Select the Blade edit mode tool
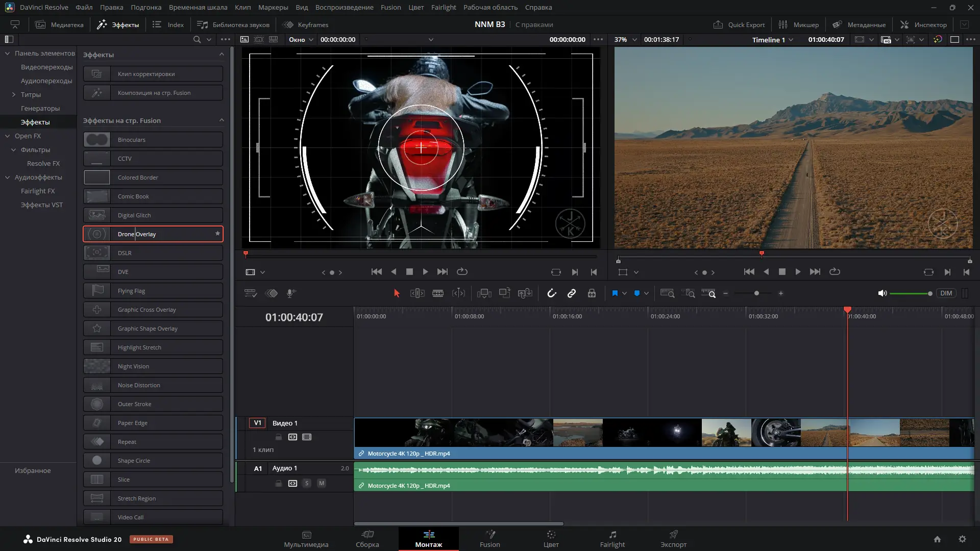This screenshot has width=980, height=551. (x=437, y=293)
